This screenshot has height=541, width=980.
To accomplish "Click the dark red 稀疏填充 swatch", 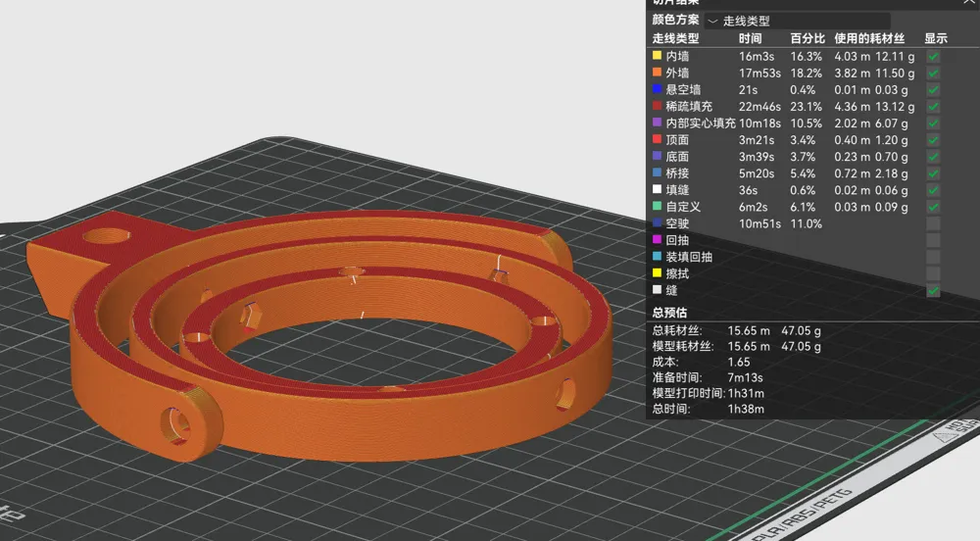I will [657, 106].
